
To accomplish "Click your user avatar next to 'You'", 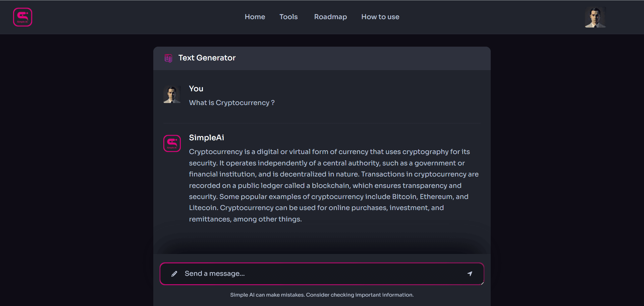I will pos(172,94).
